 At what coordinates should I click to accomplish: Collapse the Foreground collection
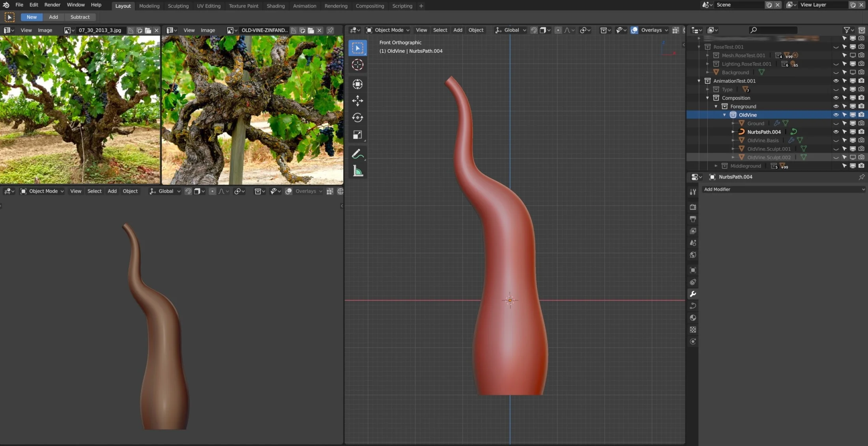click(716, 106)
